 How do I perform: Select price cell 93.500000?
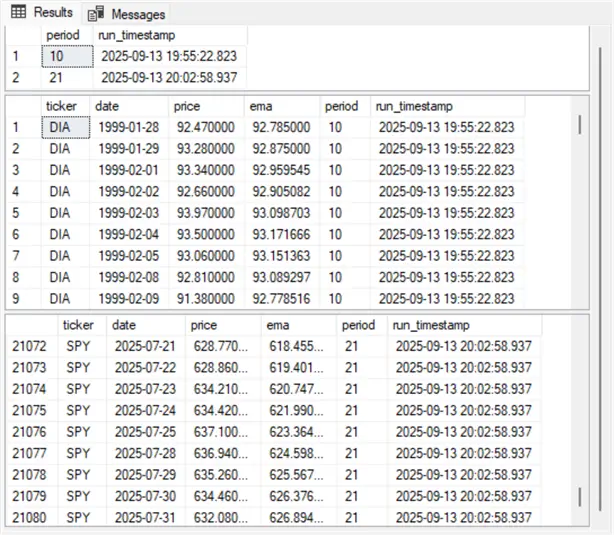[206, 235]
